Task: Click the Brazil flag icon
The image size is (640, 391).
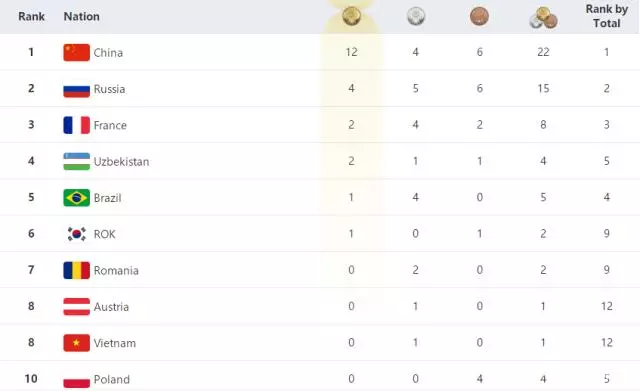Action: point(76,198)
